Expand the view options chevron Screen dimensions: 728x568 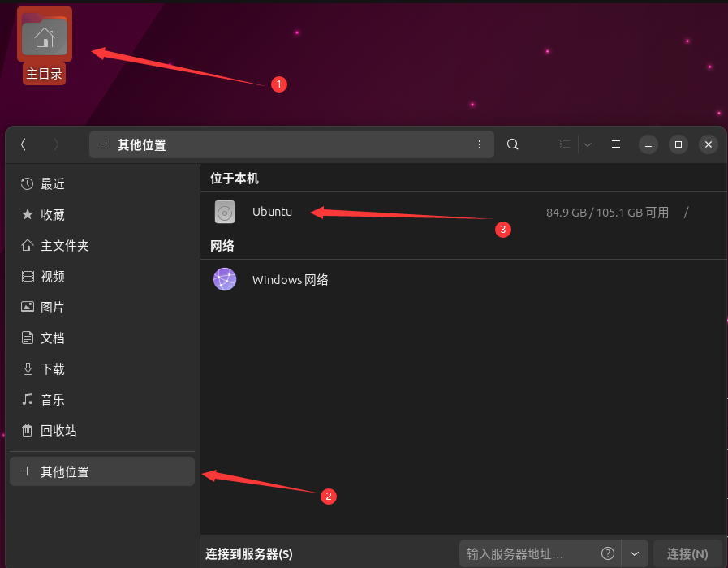coord(587,144)
